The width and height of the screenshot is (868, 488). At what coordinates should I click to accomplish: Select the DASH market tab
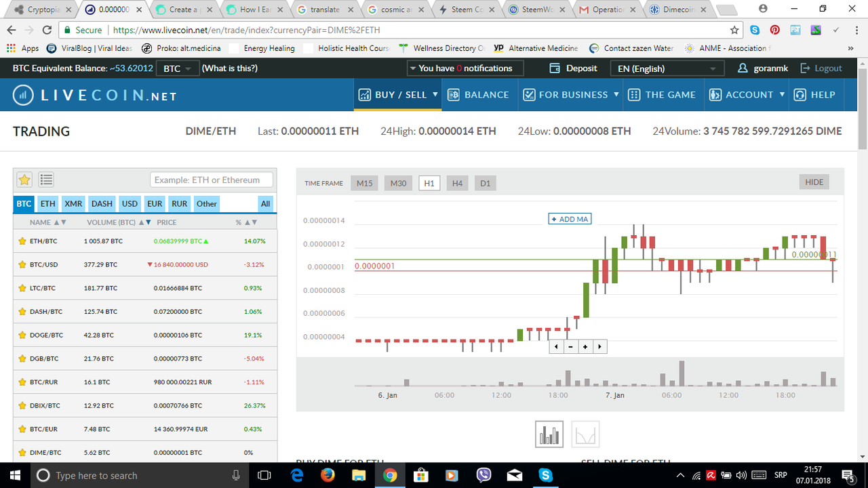click(102, 203)
